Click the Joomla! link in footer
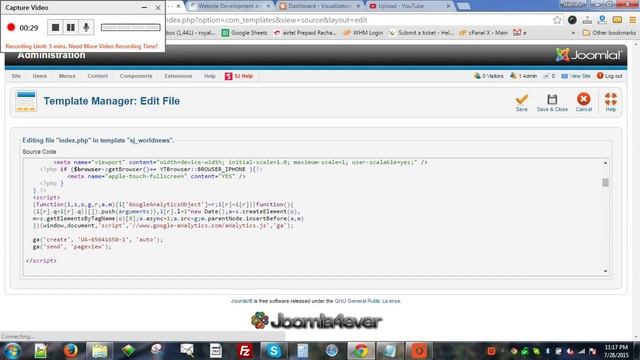640x360 pixels. [242, 301]
